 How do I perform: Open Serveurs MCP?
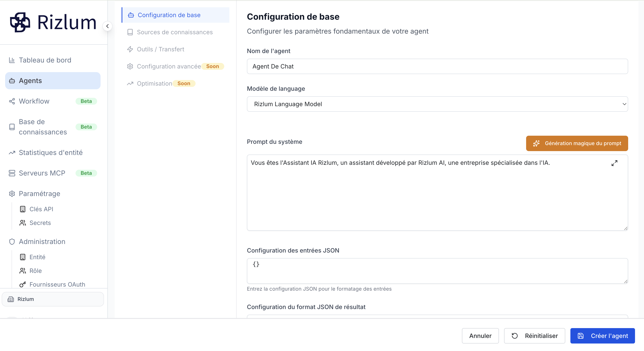coord(53,173)
